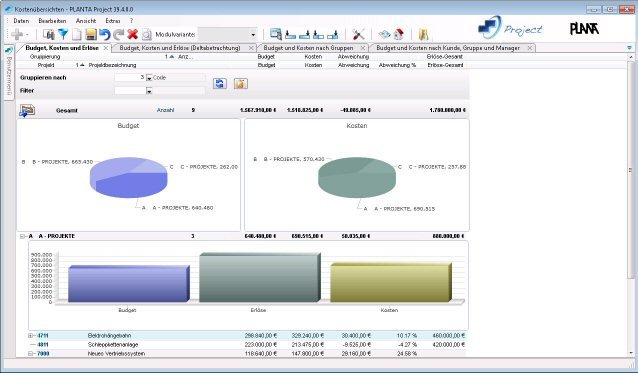Screen dimensions: 638x373
Task: Click the orange icon next to refresh
Action: pos(241,83)
